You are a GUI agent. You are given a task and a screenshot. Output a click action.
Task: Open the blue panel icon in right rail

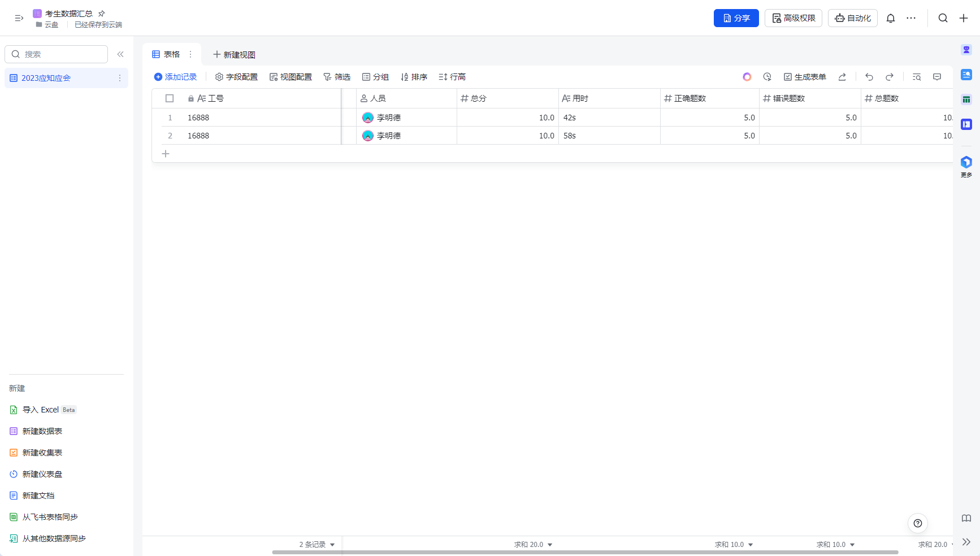click(966, 124)
